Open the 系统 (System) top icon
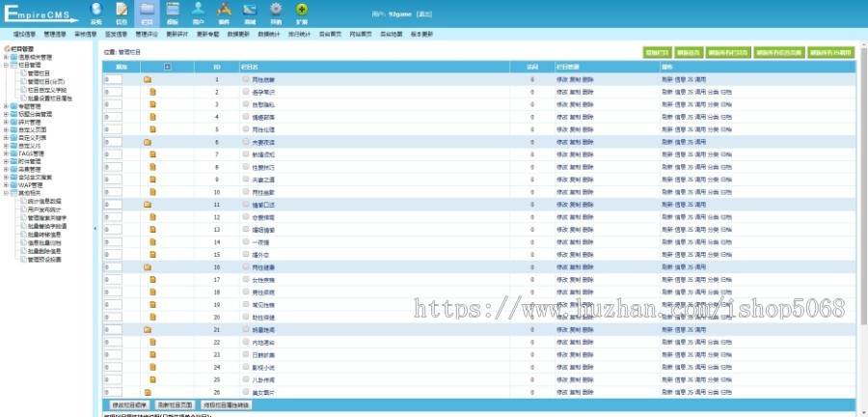This screenshot has height=417, width=868. (x=96, y=11)
